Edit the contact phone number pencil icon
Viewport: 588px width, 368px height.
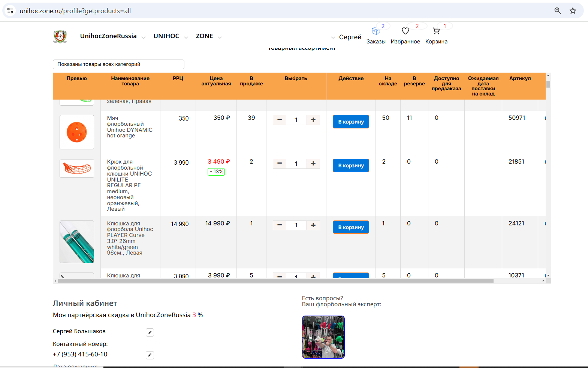150,355
